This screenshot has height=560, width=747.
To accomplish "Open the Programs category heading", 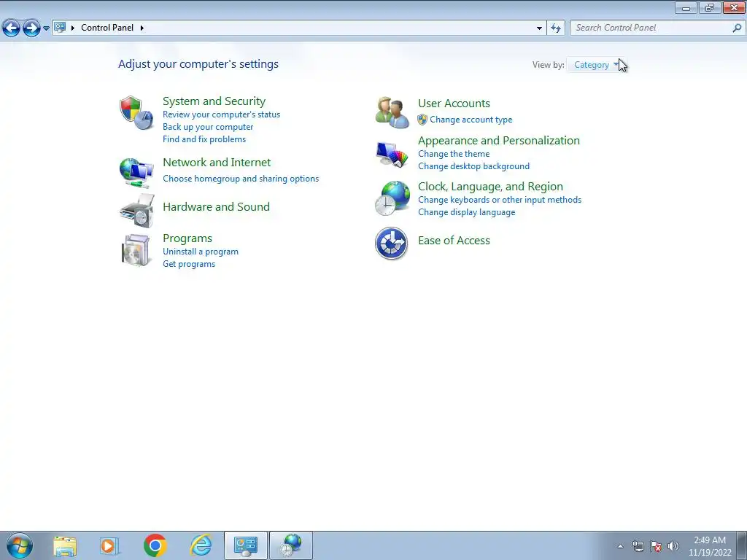I will [x=187, y=238].
